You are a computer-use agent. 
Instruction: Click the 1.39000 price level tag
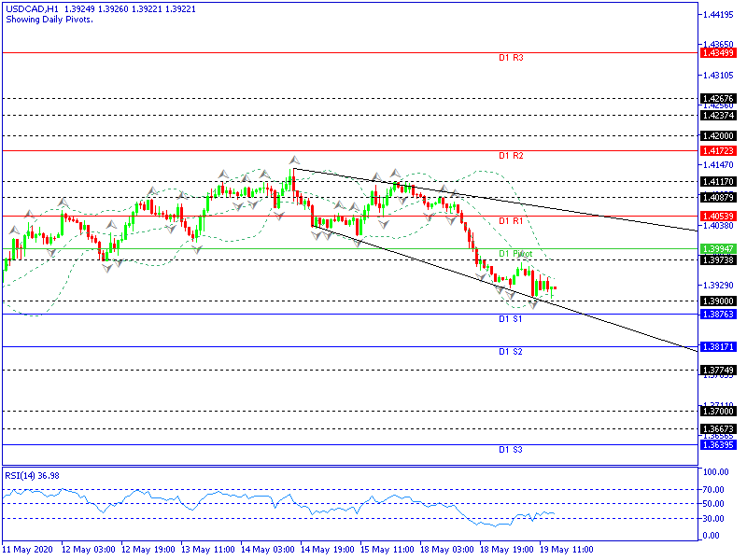[717, 301]
